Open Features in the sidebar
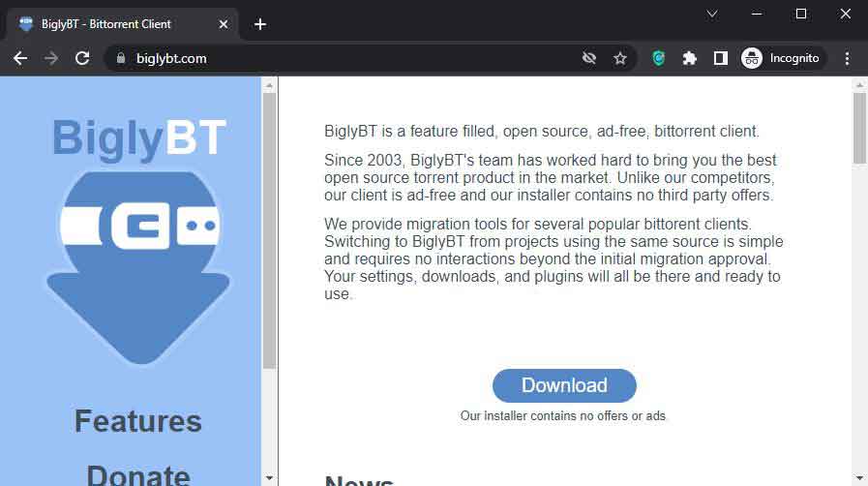Image resolution: width=868 pixels, height=486 pixels. [138, 421]
